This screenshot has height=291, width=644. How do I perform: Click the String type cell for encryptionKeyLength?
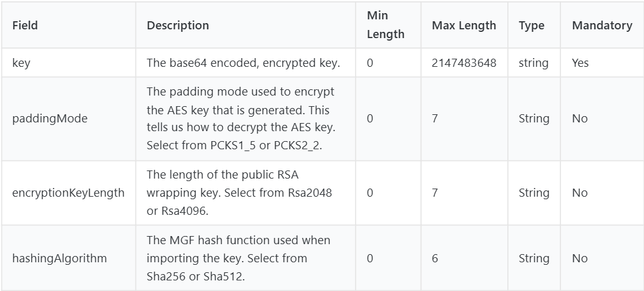click(x=534, y=193)
